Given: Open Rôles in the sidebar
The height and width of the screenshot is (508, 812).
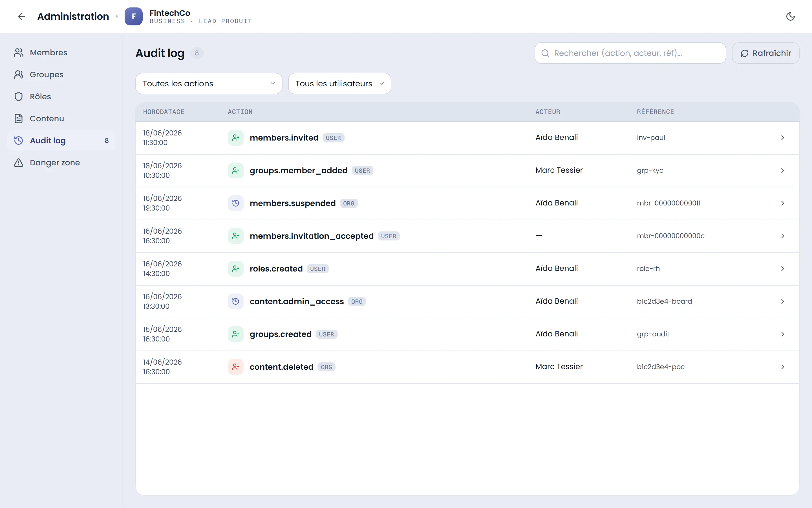Looking at the screenshot, I should pyautogui.click(x=61, y=97).
